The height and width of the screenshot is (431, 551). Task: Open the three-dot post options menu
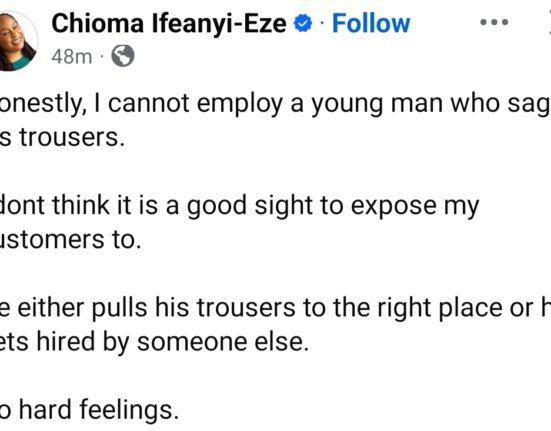pos(494,22)
